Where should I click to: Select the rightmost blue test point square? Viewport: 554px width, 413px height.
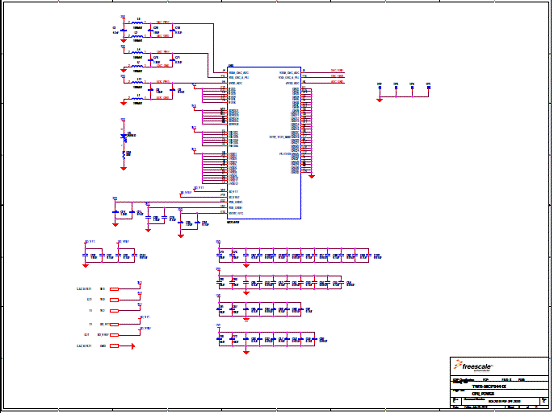pyautogui.click(x=429, y=87)
